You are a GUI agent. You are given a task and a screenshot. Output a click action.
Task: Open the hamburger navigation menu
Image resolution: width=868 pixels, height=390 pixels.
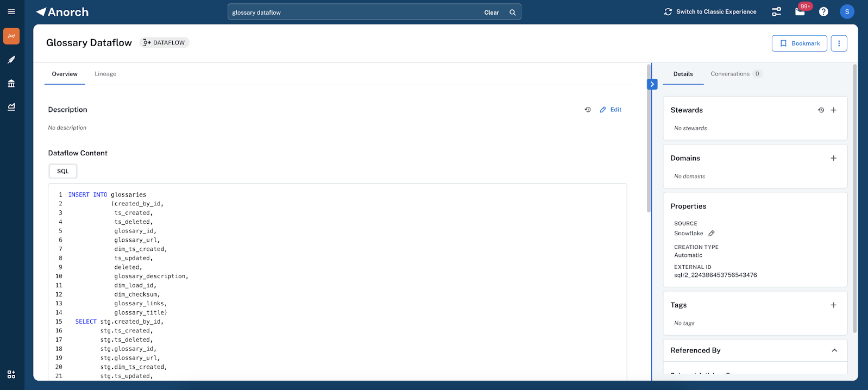tap(11, 12)
